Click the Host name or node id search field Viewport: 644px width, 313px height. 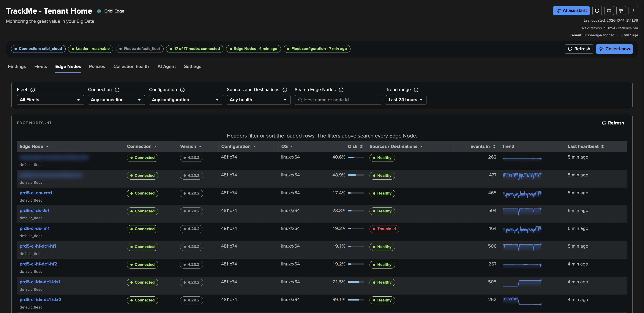click(338, 100)
